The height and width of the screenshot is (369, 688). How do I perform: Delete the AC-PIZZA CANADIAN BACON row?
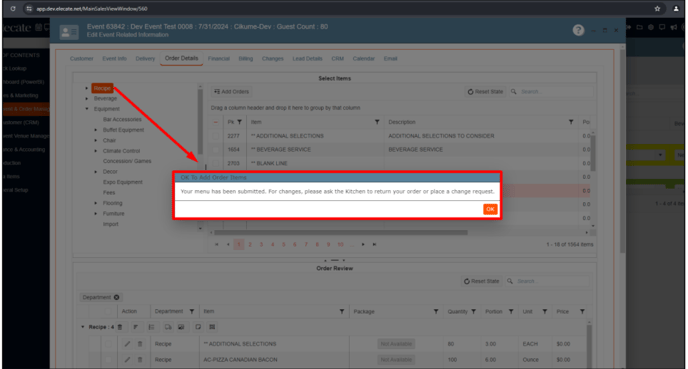tap(140, 360)
